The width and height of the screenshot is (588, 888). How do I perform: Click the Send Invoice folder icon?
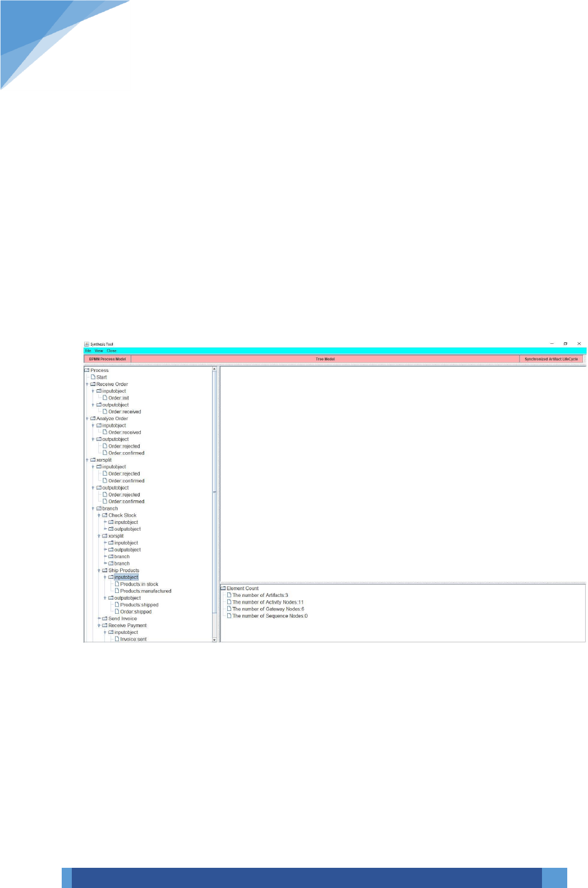click(105, 618)
